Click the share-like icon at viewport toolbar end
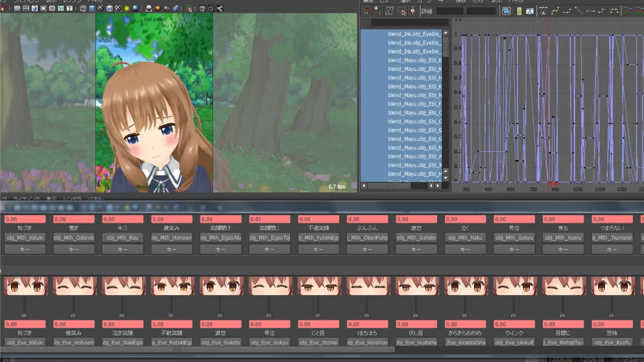644x362 pixels. pos(219,9)
